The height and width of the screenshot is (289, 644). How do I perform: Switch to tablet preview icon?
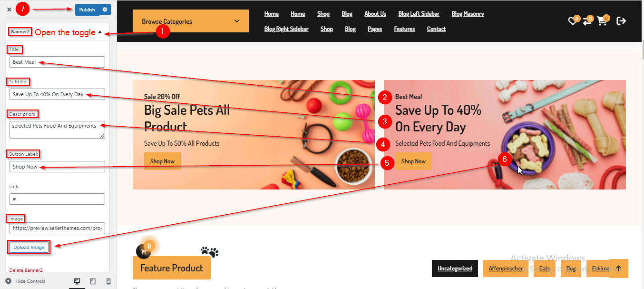[x=93, y=281]
